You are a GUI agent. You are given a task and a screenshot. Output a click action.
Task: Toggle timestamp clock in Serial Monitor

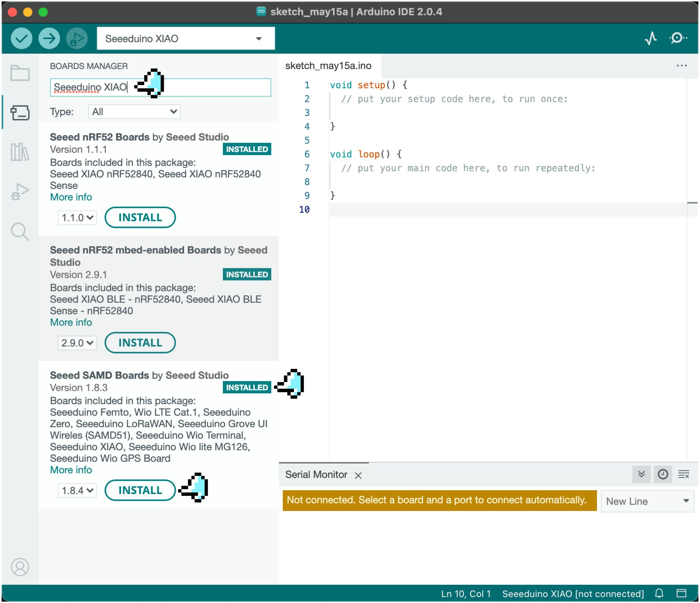[x=663, y=474]
